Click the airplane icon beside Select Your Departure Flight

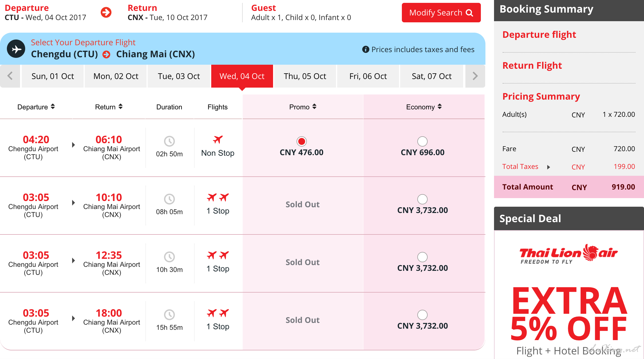[16, 49]
